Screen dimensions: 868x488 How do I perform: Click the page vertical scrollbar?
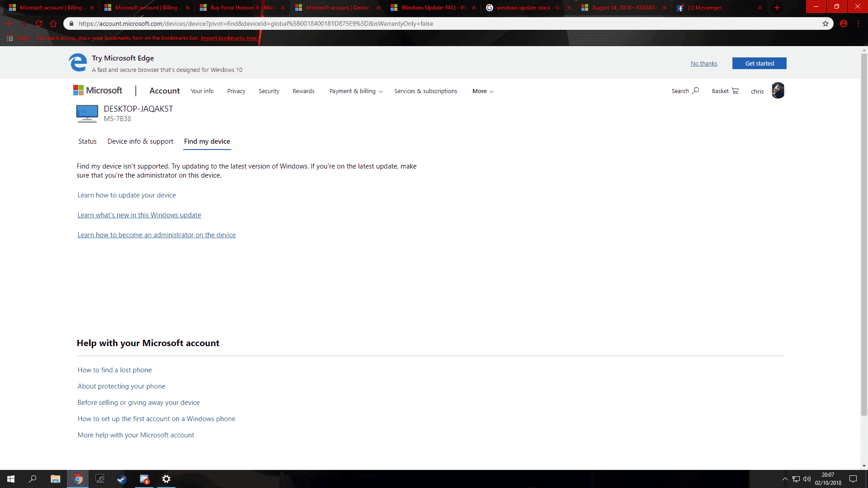coord(864,235)
